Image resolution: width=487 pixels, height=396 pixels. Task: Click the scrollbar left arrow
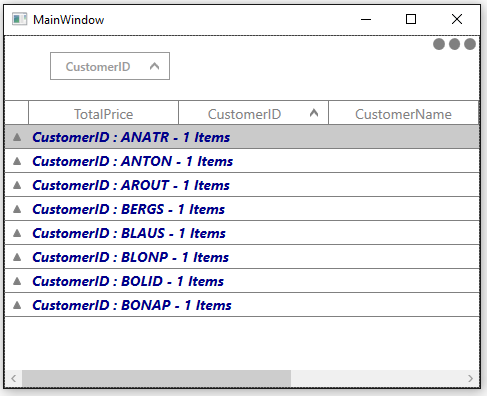[13, 378]
